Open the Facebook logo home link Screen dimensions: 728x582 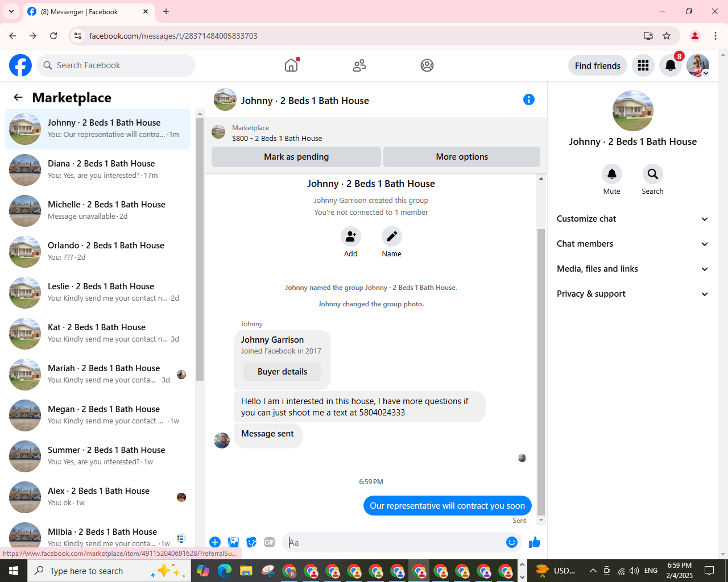click(x=20, y=65)
